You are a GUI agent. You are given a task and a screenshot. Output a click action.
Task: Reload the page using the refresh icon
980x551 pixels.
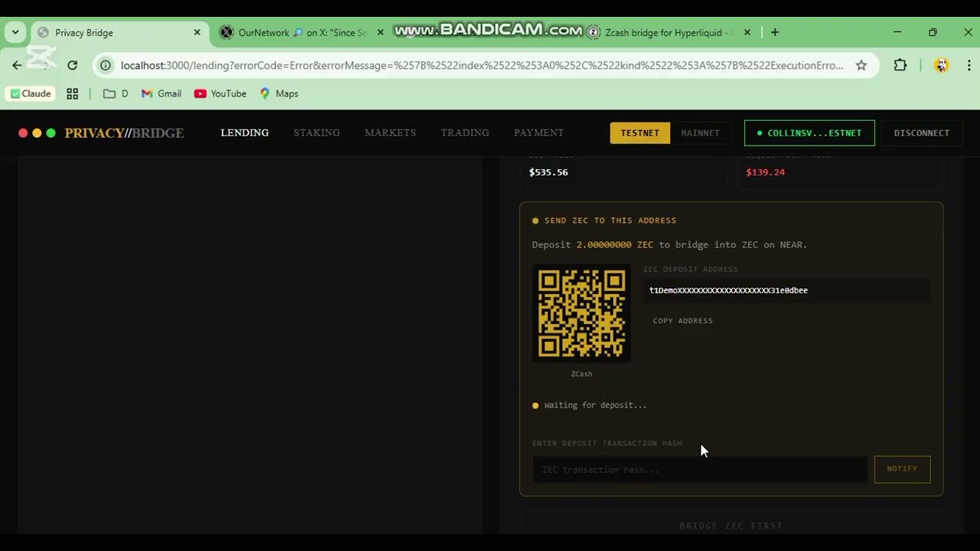click(72, 65)
